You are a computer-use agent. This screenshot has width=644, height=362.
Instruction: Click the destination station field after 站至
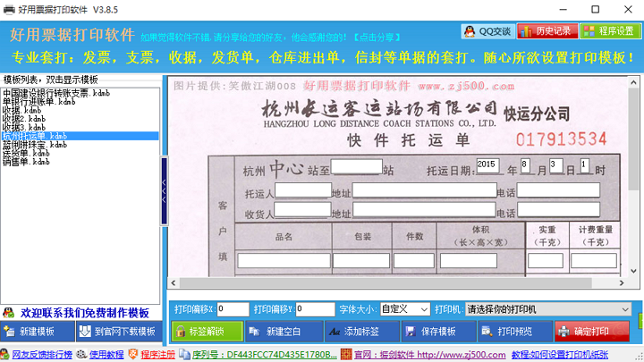point(357,166)
